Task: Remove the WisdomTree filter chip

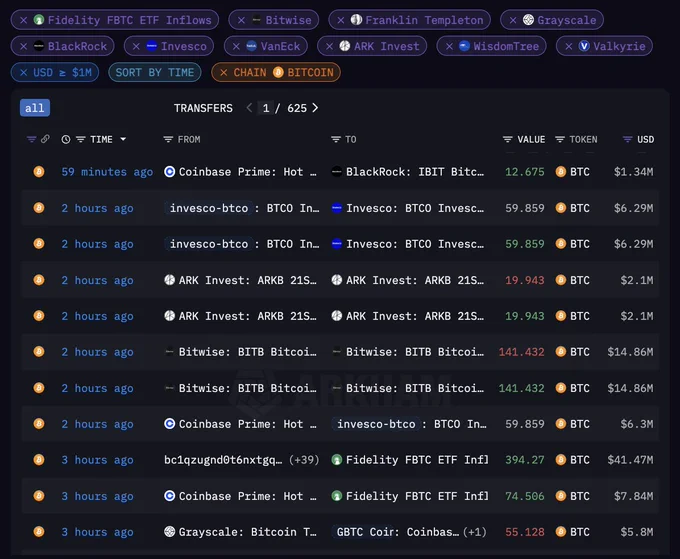Action: pos(449,46)
